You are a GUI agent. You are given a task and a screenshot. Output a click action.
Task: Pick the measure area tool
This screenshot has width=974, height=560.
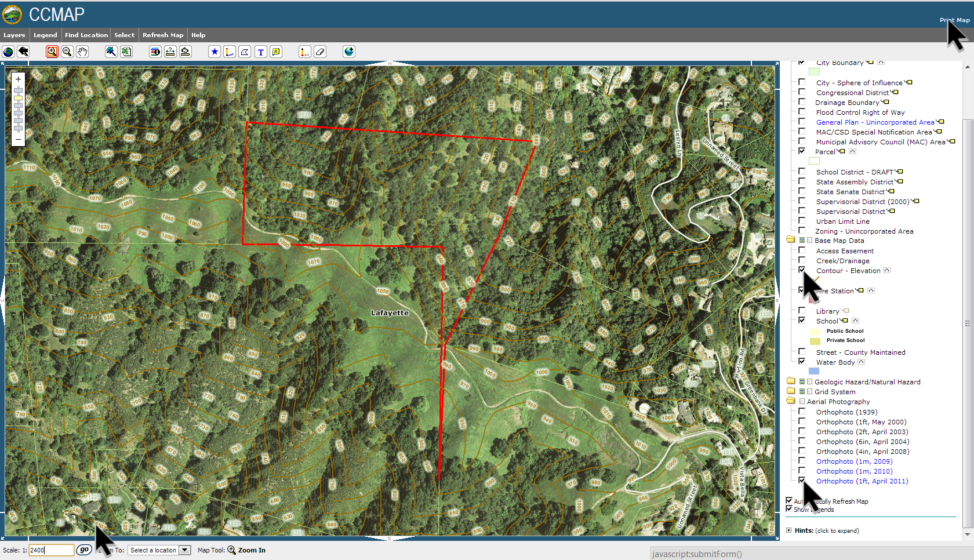point(186,52)
